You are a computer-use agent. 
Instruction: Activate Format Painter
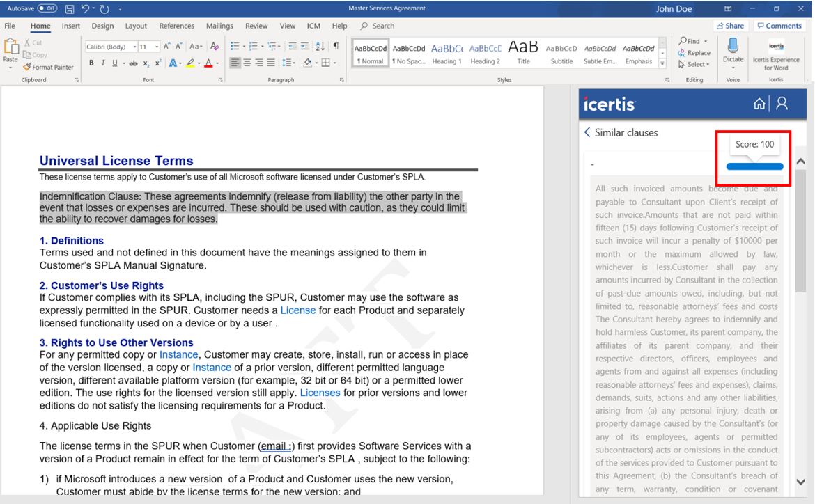point(48,67)
